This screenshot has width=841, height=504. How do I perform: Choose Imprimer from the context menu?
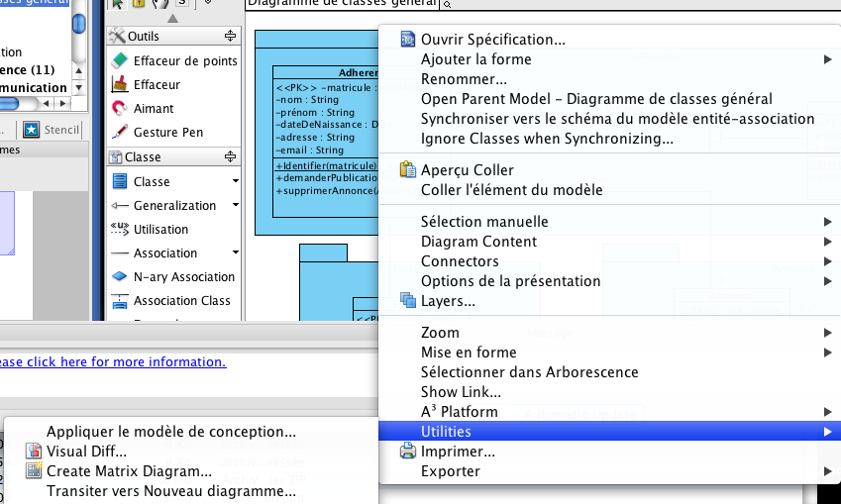pos(458,452)
